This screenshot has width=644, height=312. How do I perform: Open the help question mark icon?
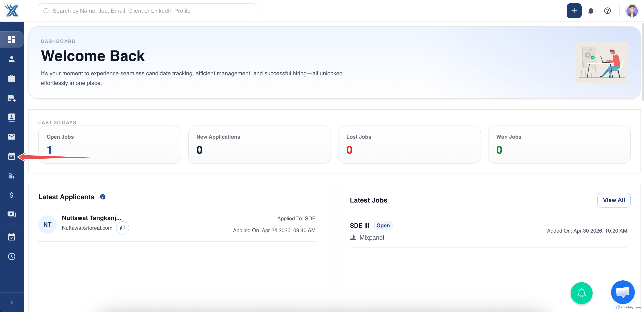(x=608, y=11)
